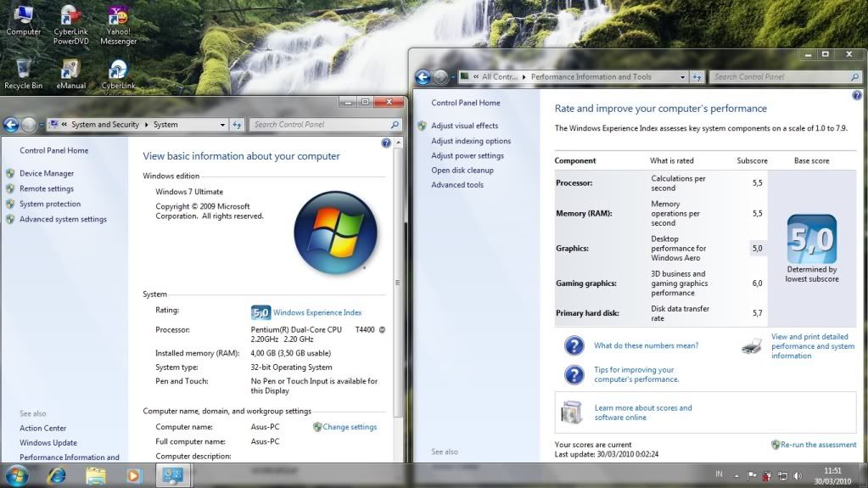Open System protection
The height and width of the screenshot is (488, 868).
50,204
